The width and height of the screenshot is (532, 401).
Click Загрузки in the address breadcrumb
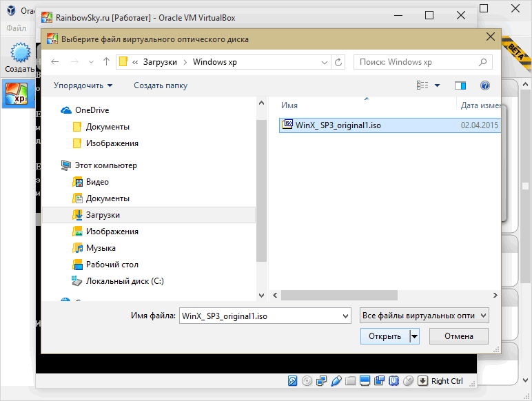point(160,62)
